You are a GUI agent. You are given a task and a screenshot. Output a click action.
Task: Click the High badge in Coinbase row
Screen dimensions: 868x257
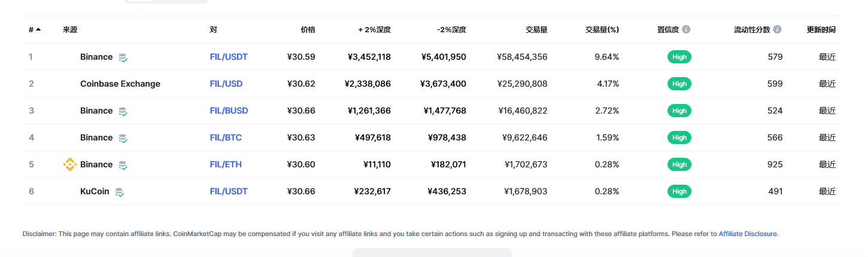[679, 84]
